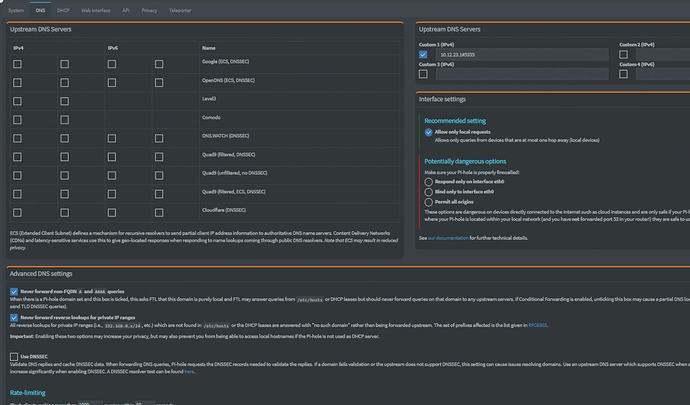Disable Never forward reverse lookups checkbox
This screenshot has height=405, width=690.
[x=15, y=317]
